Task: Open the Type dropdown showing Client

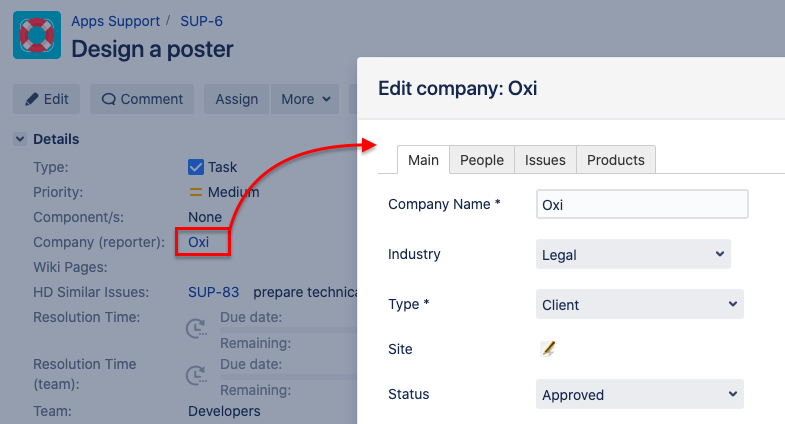Action: (639, 305)
